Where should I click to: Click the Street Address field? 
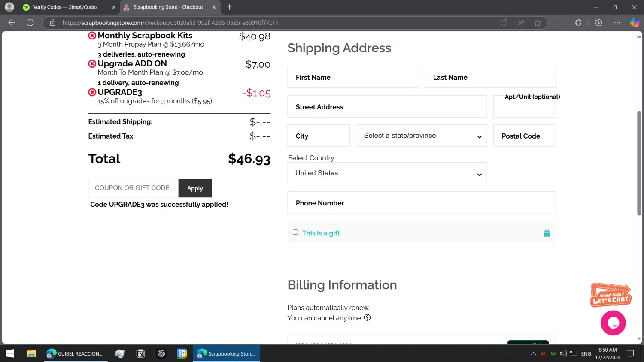click(387, 106)
